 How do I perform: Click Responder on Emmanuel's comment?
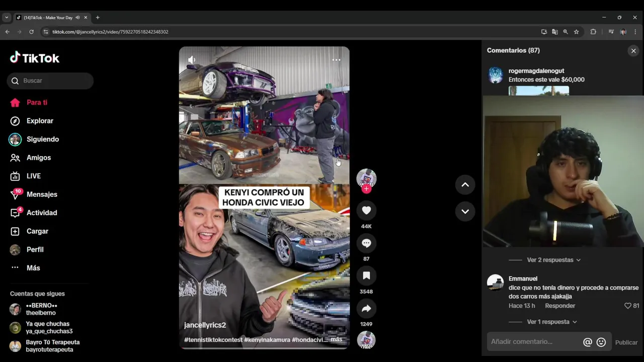[x=560, y=306]
